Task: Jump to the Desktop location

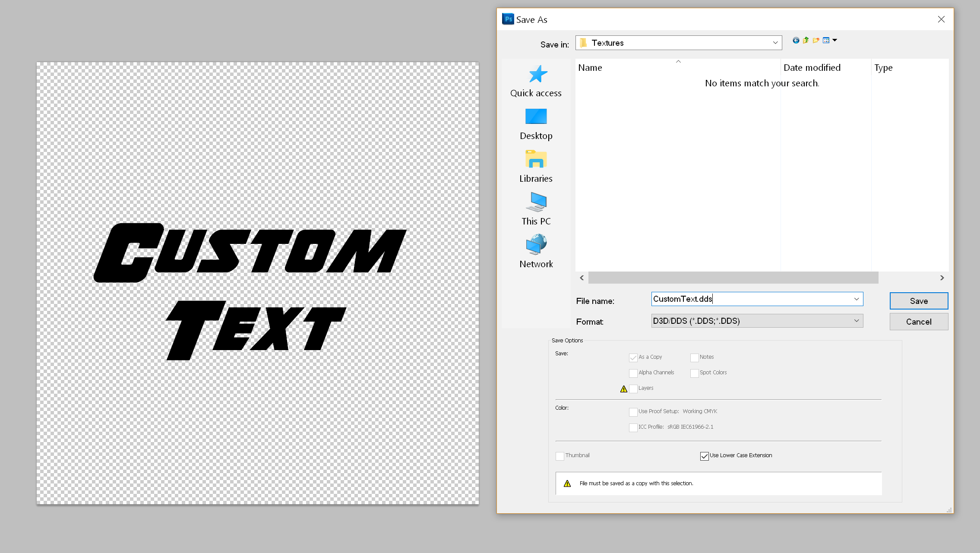Action: [x=536, y=124]
